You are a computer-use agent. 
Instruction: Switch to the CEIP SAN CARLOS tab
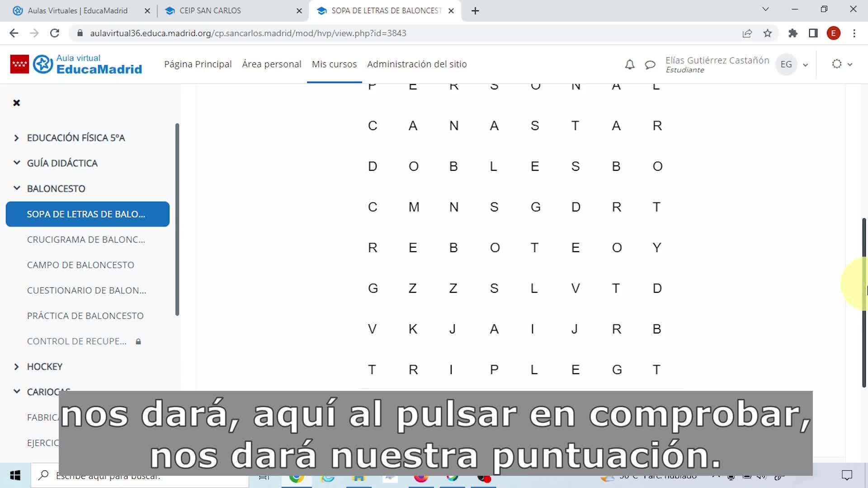click(210, 10)
